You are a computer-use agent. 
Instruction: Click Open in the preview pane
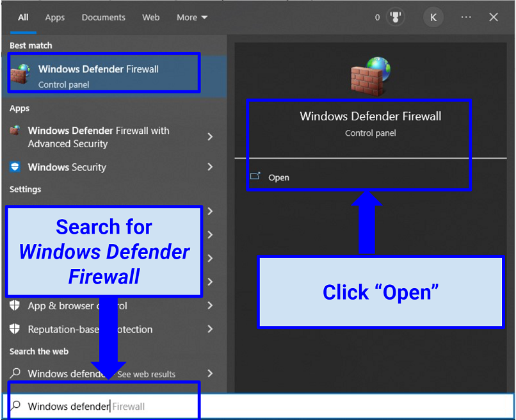click(278, 178)
